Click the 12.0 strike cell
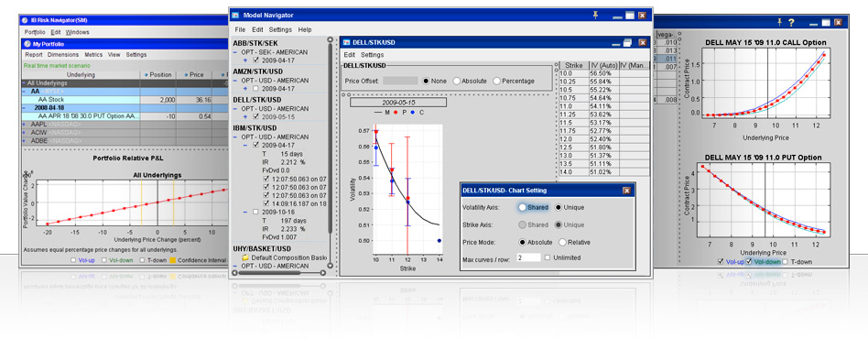The image size is (868, 339). pos(573,138)
